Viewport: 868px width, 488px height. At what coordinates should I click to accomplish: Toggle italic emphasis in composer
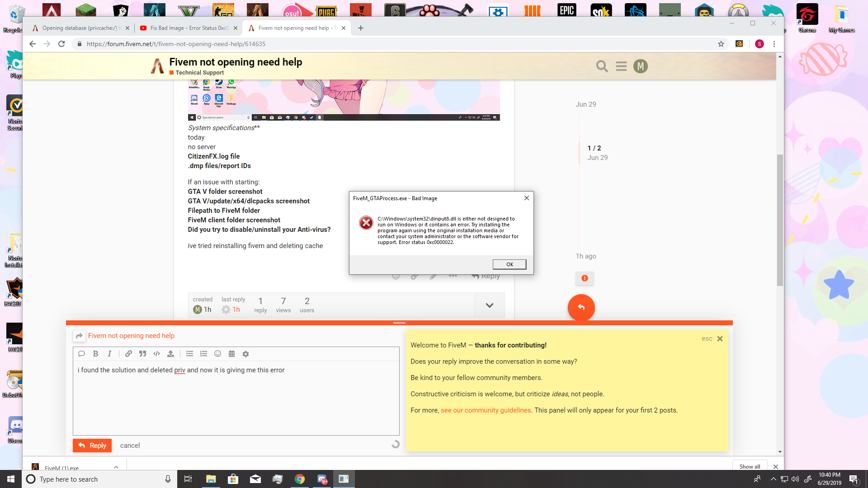pos(109,354)
